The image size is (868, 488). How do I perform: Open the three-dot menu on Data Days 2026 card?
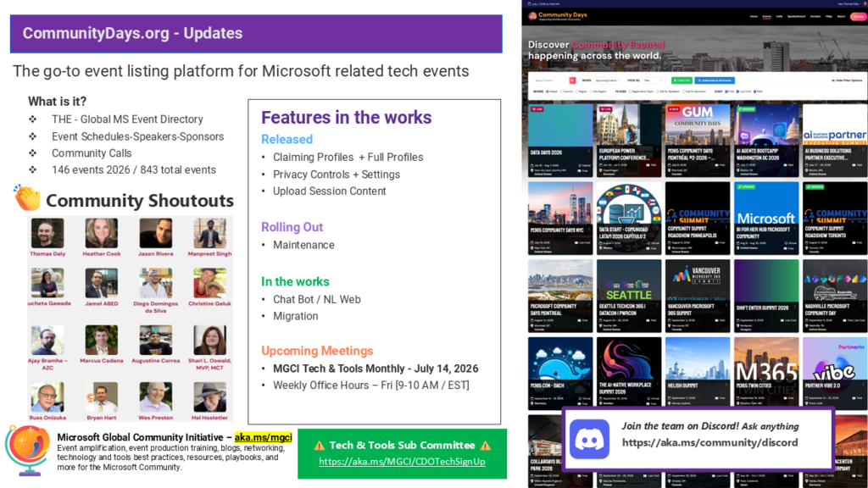(589, 151)
